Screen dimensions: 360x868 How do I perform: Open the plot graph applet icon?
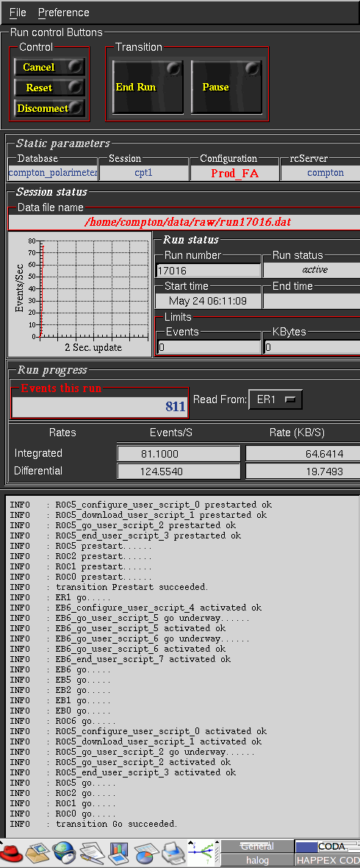[202, 853]
